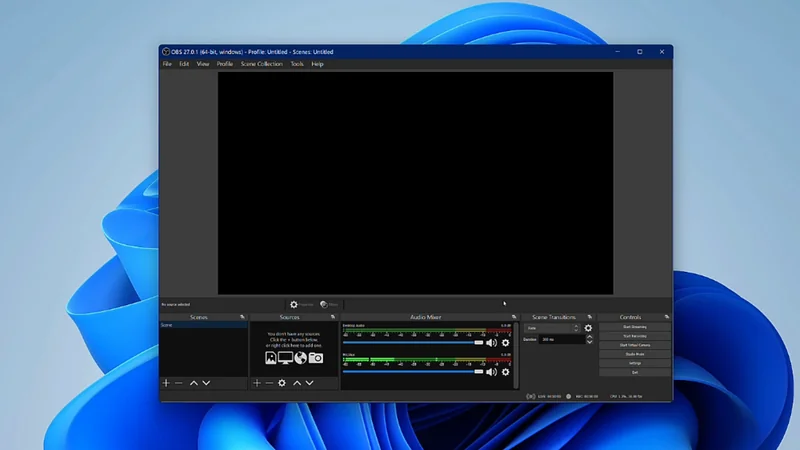
Task: Click the Start Recording button
Action: click(634, 335)
